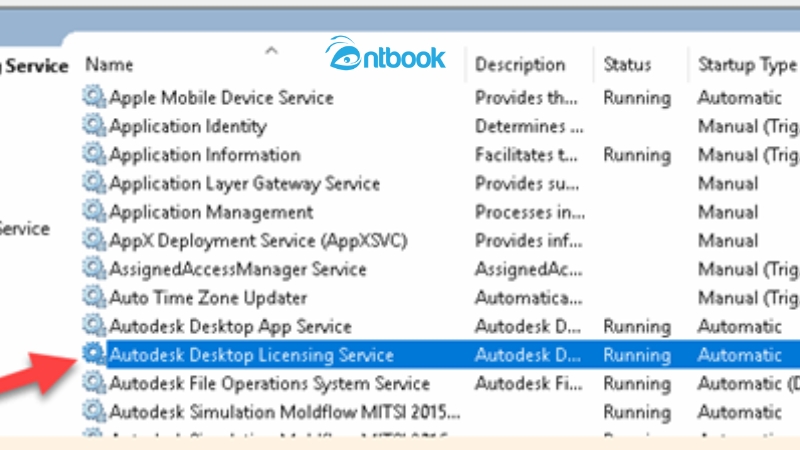Click gear icon next to Application Identity
The image size is (800, 450).
(94, 125)
